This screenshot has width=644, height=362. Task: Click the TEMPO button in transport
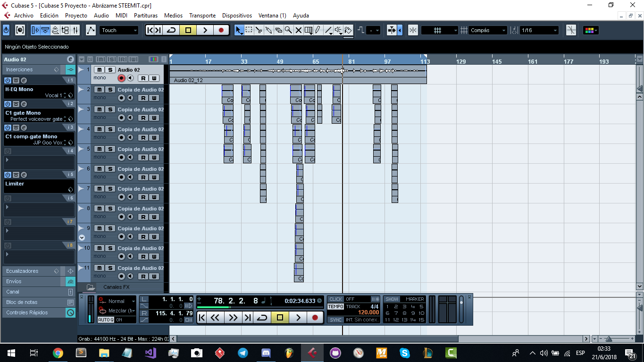(x=335, y=306)
